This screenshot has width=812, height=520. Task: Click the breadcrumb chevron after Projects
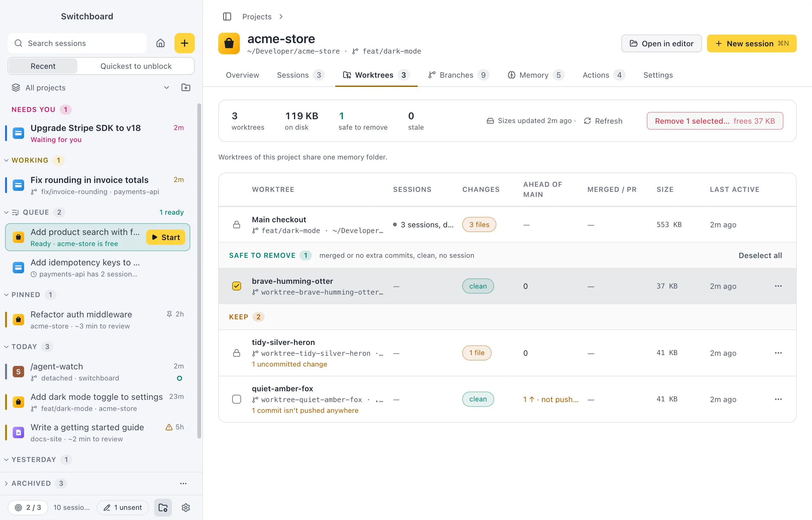click(281, 16)
